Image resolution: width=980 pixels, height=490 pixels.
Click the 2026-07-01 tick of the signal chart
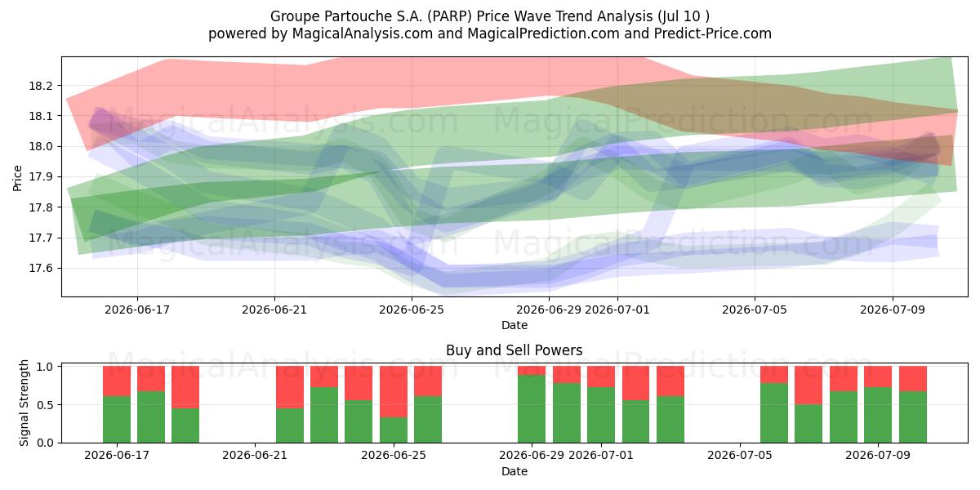[601, 456]
